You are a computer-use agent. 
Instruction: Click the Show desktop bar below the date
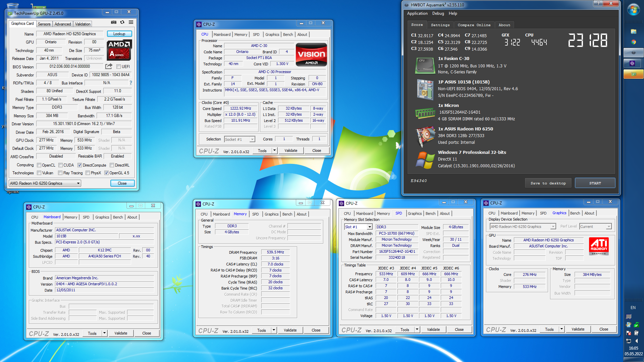[x=633, y=360]
